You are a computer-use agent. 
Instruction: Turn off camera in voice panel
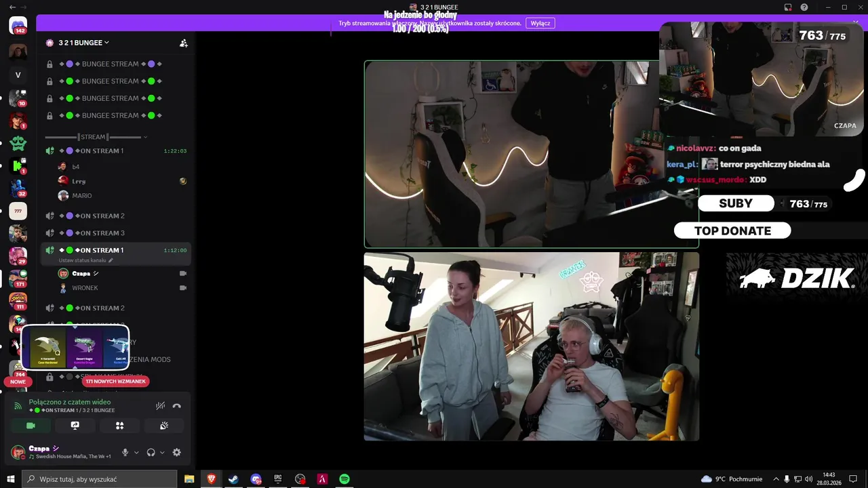[x=31, y=426]
